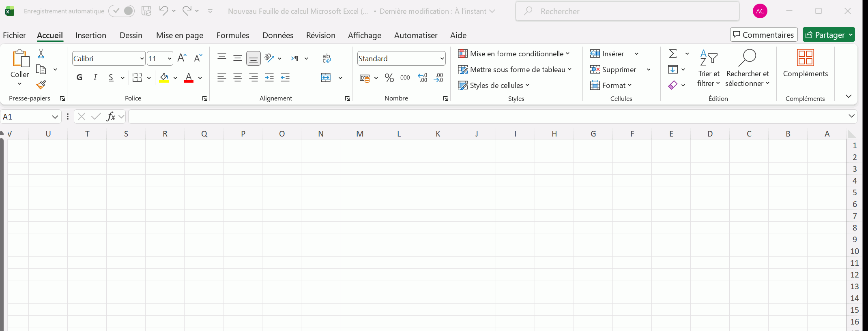
Task: Toggle the Enregistrement automatique switch
Action: point(122,11)
